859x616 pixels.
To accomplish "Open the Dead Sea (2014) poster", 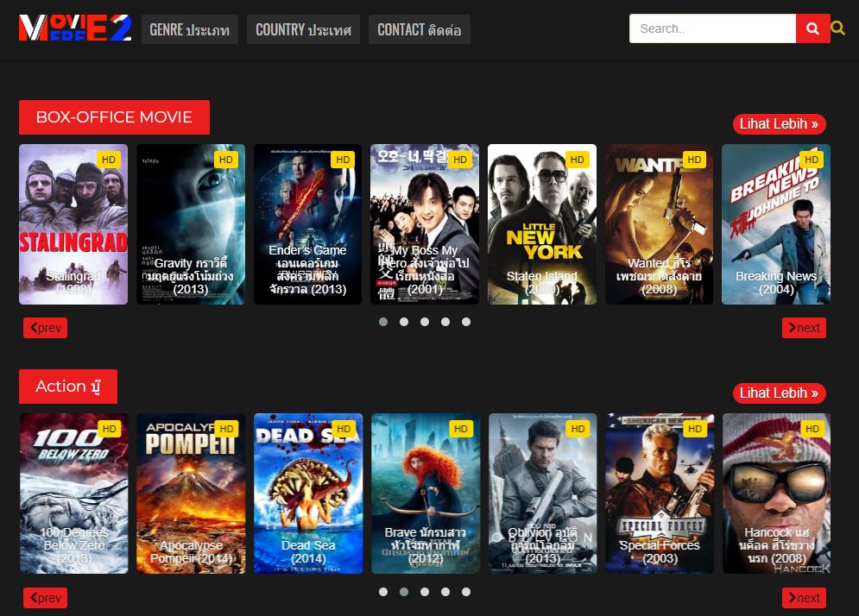I will coord(308,493).
